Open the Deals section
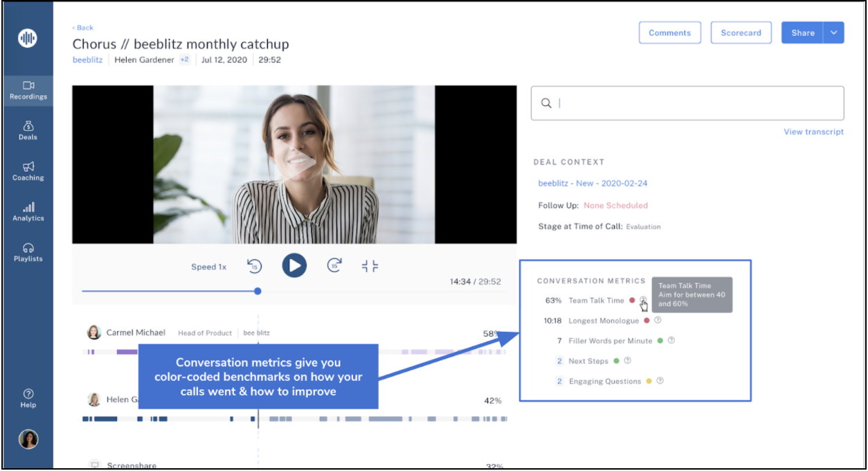Screen dimensions: 868x471 click(28, 131)
